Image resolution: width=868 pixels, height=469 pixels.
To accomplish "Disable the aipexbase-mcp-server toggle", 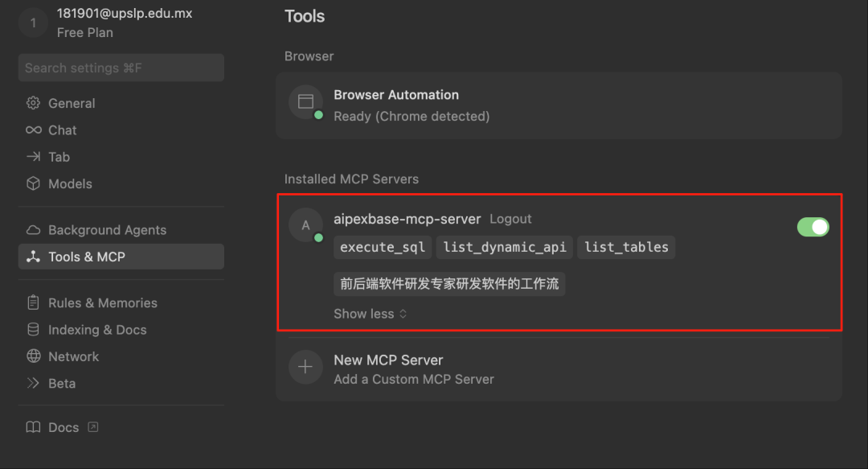I will (813, 227).
